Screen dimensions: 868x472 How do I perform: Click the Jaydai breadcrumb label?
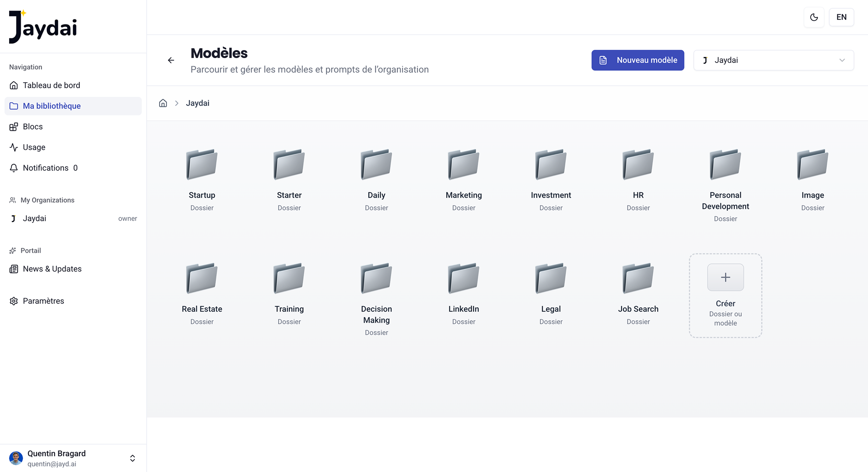point(197,103)
